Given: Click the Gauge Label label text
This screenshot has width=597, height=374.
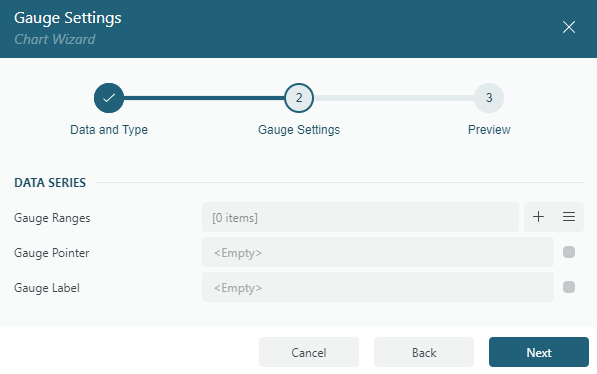Looking at the screenshot, I should 47,288.
